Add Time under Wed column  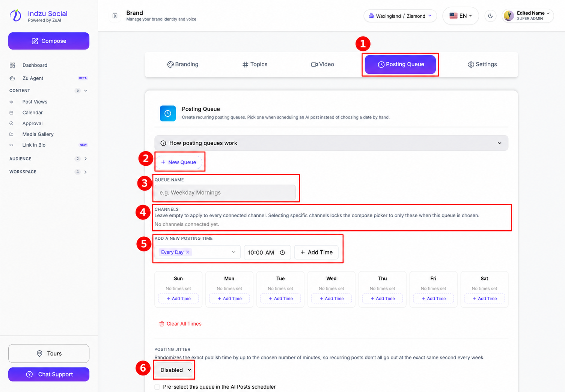[x=331, y=299]
